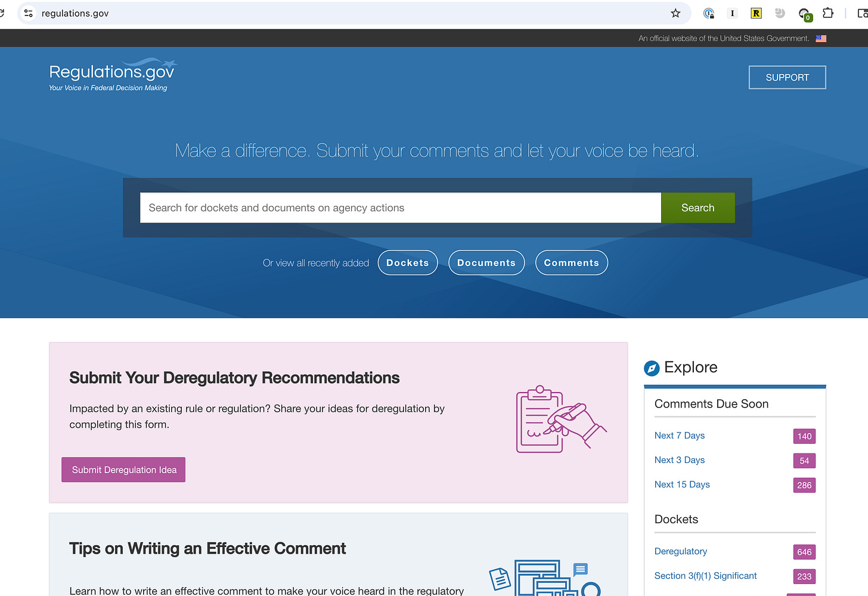Click the regulations.gov address bar URL
Screen dimensions: 868x596
[75, 13]
